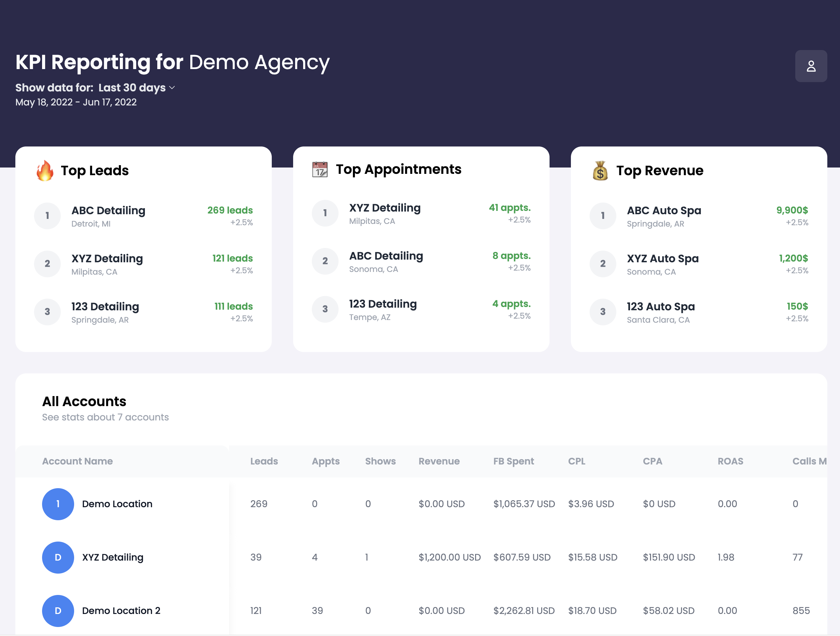Click the 269 leads value for ABC Detailing

click(x=230, y=210)
